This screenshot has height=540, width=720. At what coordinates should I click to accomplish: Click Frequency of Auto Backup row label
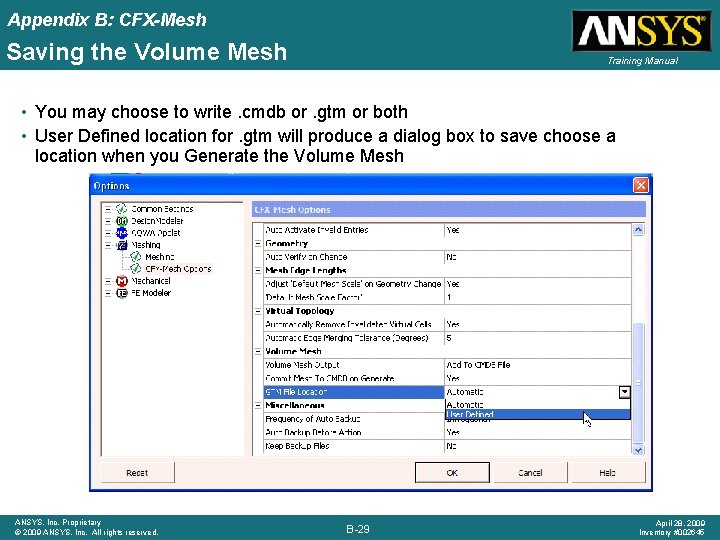click(354, 419)
